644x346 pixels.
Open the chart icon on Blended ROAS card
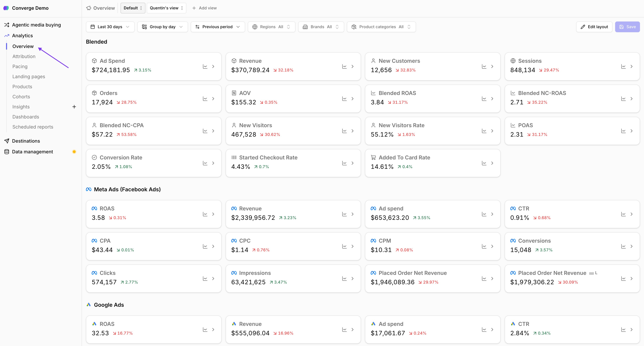point(484,99)
